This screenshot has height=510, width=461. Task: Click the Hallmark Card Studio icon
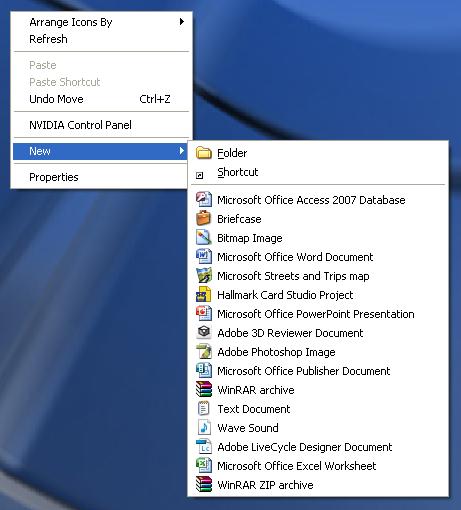[x=204, y=294]
